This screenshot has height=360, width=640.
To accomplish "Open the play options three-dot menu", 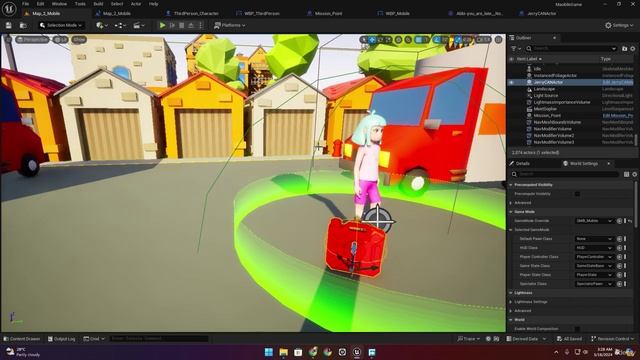I will [200, 25].
